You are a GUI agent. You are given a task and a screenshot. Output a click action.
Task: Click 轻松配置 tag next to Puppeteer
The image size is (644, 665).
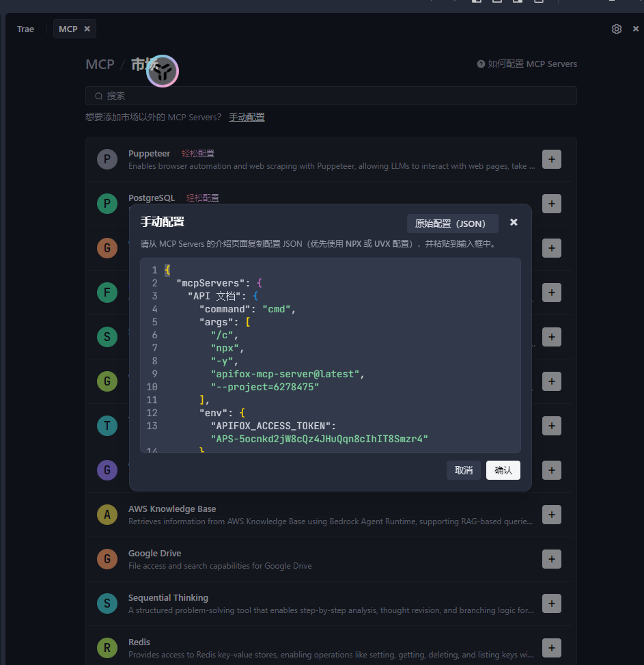pos(198,154)
